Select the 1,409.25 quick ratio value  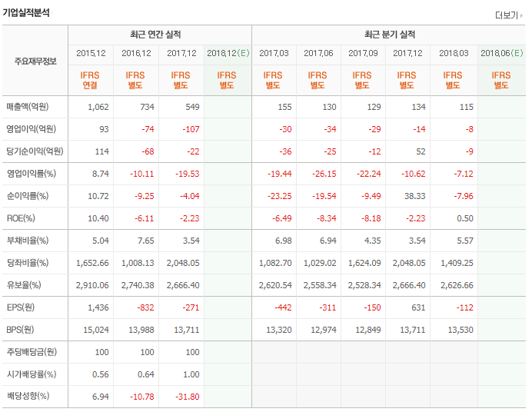pos(457,263)
